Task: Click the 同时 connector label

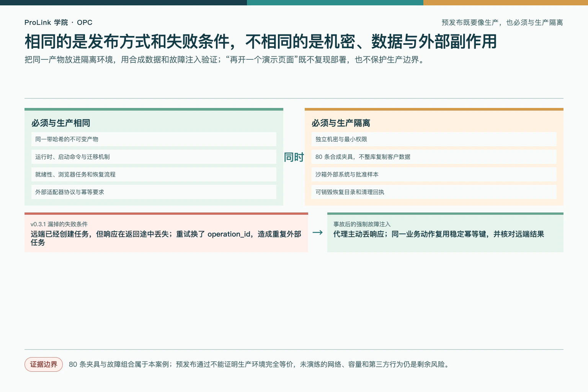Action: click(294, 157)
